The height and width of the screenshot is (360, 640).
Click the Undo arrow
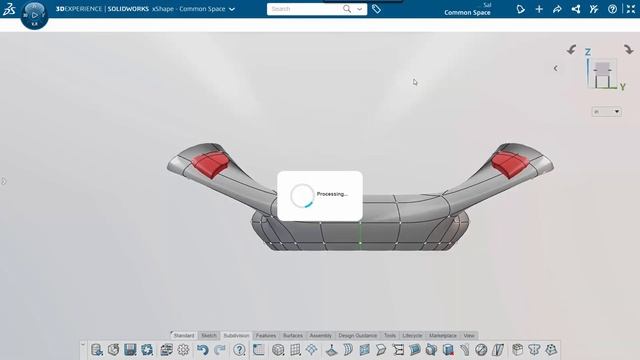pos(202,350)
